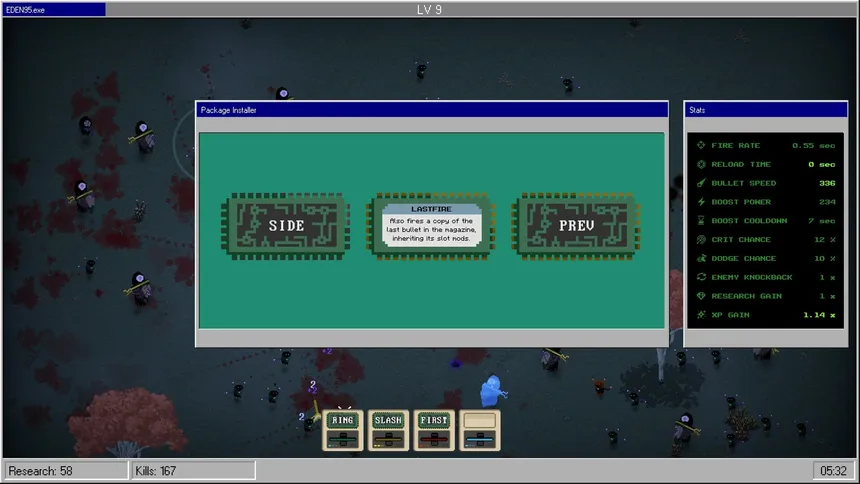Click the "XP GAIN" stat label
This screenshot has height=484, width=860.
(x=731, y=314)
